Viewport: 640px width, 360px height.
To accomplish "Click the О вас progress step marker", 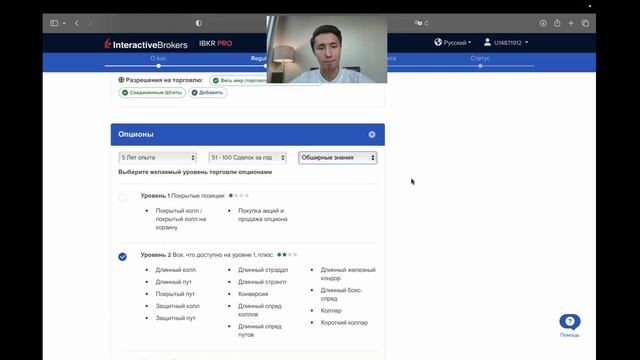I will (158, 66).
